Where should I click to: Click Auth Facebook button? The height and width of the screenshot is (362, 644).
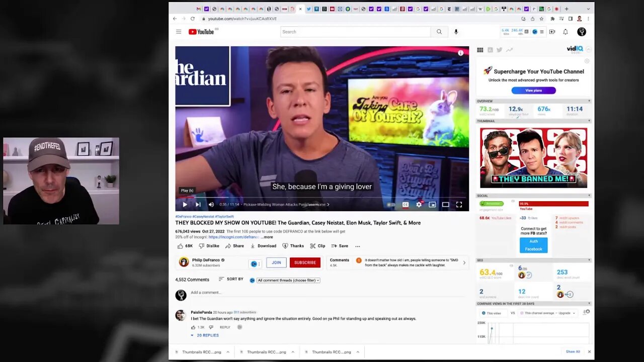coord(533,245)
